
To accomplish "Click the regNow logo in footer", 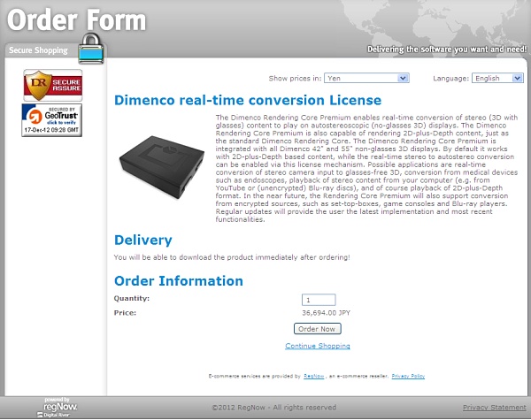I will [58, 407].
